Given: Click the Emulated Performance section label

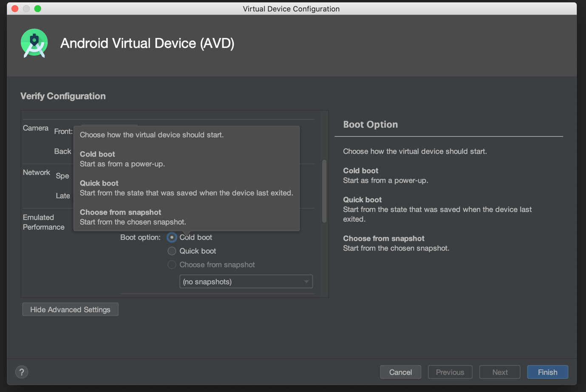Looking at the screenshot, I should (44, 222).
